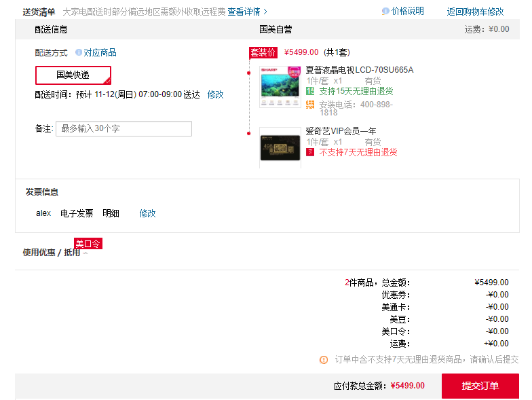Image resolution: width=532 pixels, height=400 pixels.
Task: Open iQiyi VIP card thumbnail
Action: [x=280, y=148]
